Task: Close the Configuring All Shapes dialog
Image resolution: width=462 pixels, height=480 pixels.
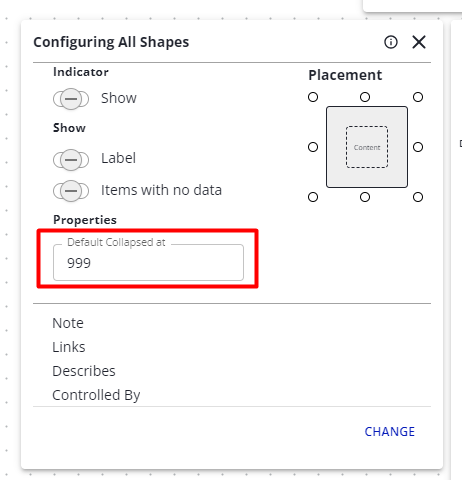Action: tap(419, 42)
